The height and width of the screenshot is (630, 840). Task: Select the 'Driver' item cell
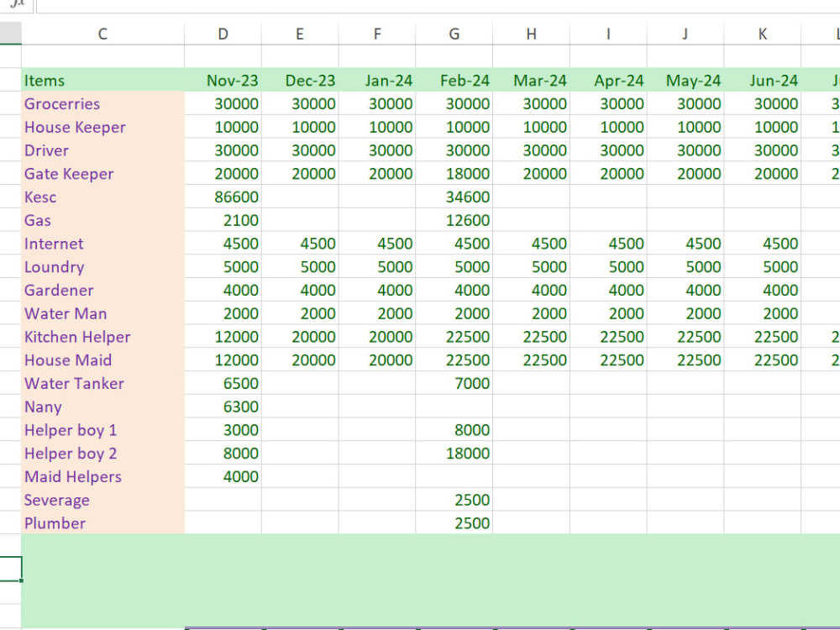(x=102, y=150)
